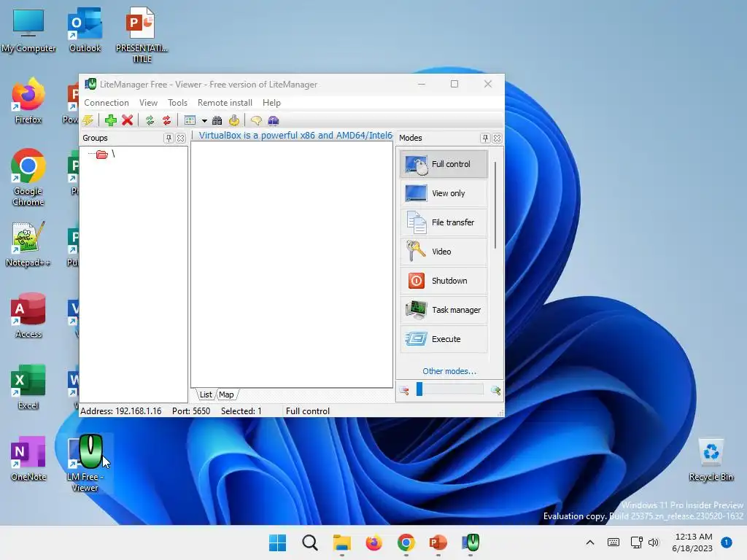Open the Google Chrome desktop shortcut

(x=28, y=178)
